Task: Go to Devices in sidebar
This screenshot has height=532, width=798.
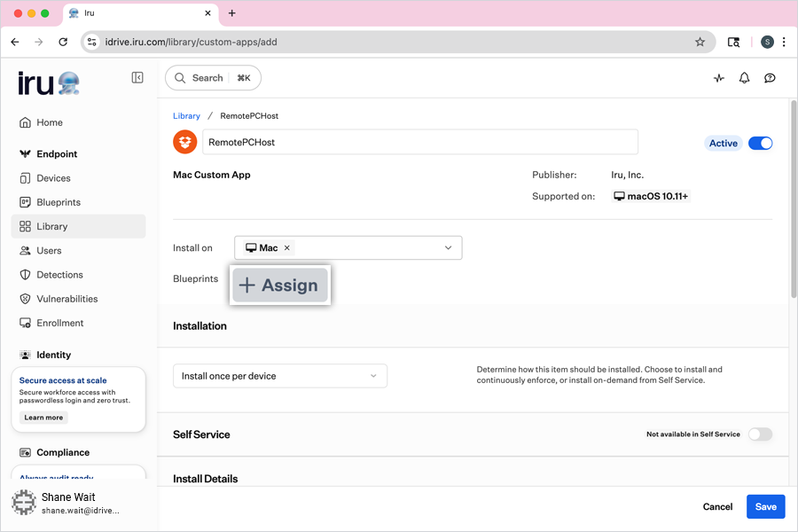Action: click(53, 178)
